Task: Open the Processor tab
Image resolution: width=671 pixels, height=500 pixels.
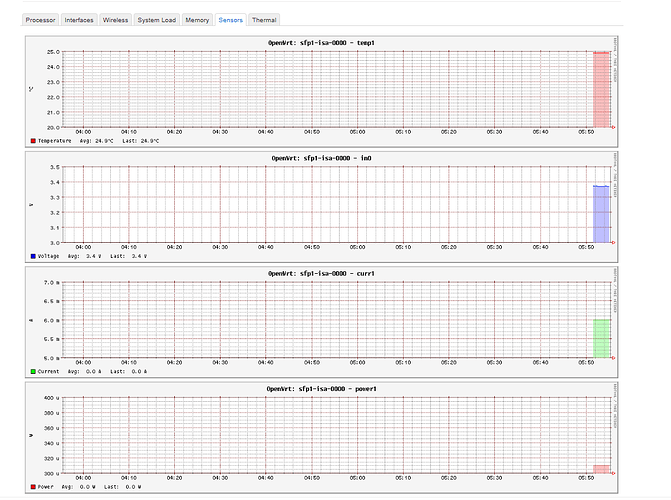Action: (41, 19)
